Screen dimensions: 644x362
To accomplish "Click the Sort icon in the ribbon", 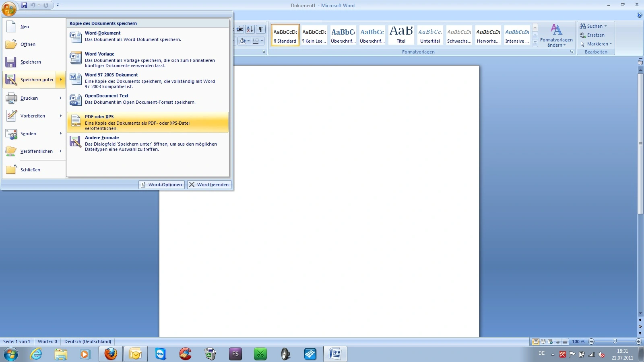I will coord(250,29).
